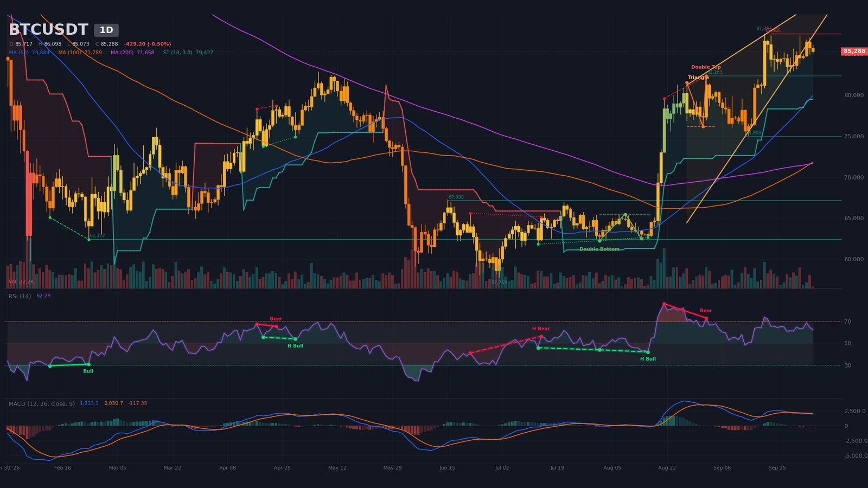
Task: Click the MACD value 1,913.3
Action: coord(90,403)
